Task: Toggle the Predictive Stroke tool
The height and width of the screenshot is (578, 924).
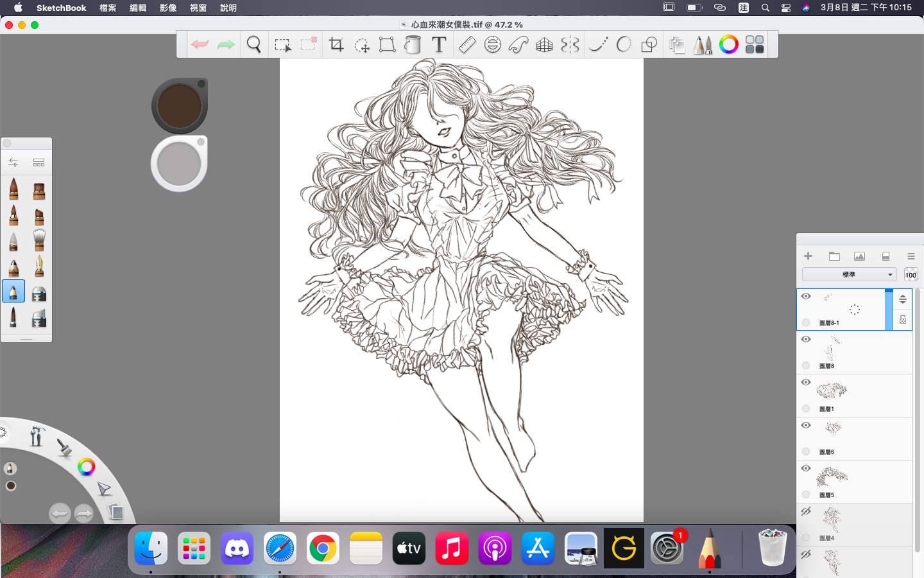Action: 624,44
